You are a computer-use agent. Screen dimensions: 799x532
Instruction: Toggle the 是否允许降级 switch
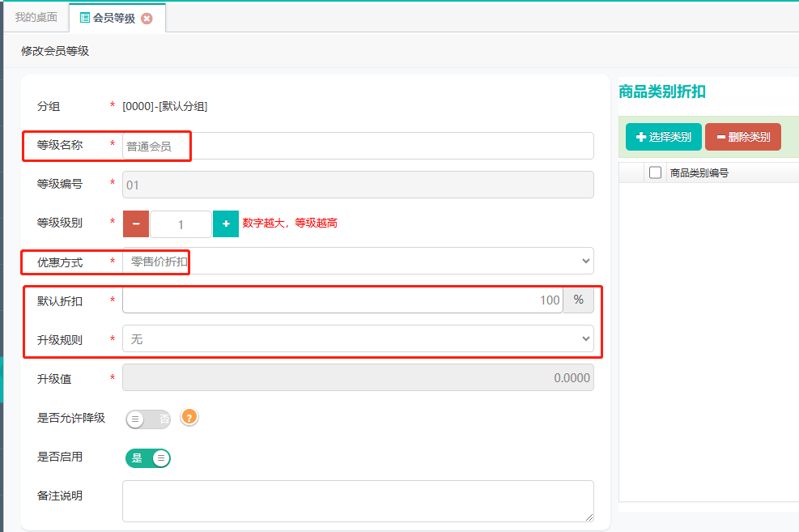(148, 419)
